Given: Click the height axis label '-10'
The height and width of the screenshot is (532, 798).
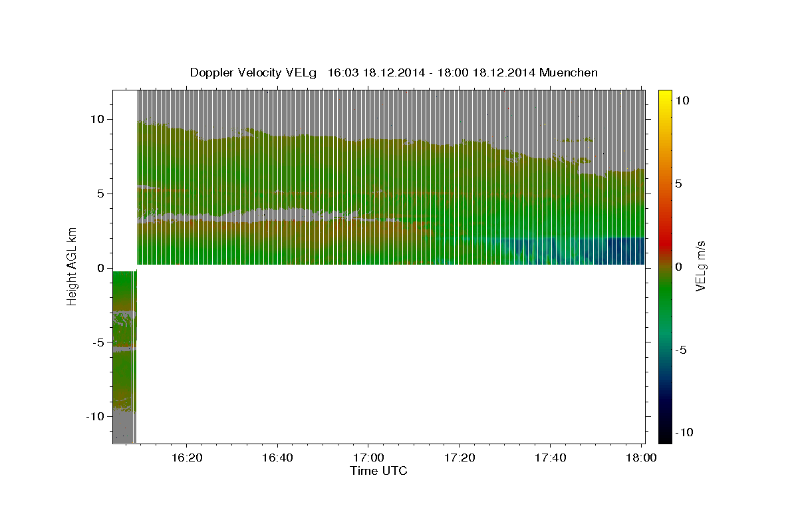Looking at the screenshot, I should [x=96, y=416].
